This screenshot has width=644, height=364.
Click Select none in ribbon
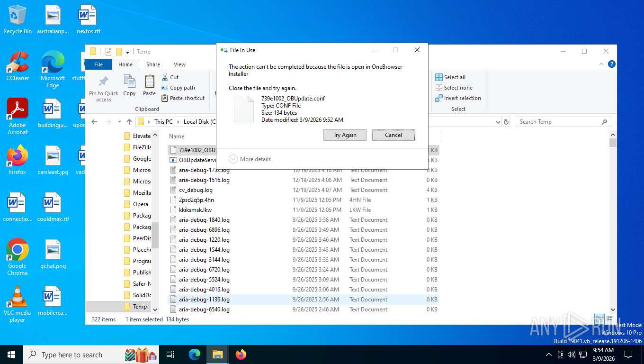[454, 88]
